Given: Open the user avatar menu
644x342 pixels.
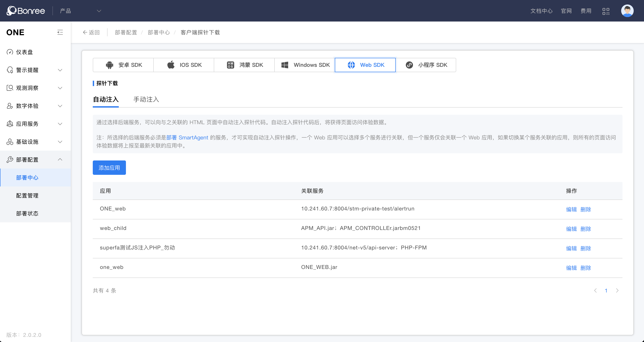Looking at the screenshot, I should click(x=627, y=11).
